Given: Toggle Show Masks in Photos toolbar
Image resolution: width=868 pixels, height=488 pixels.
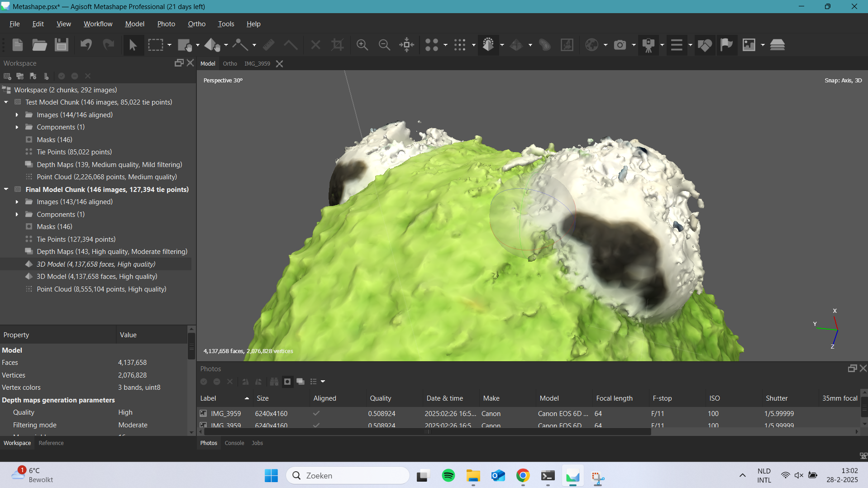Looking at the screenshot, I should click(287, 382).
